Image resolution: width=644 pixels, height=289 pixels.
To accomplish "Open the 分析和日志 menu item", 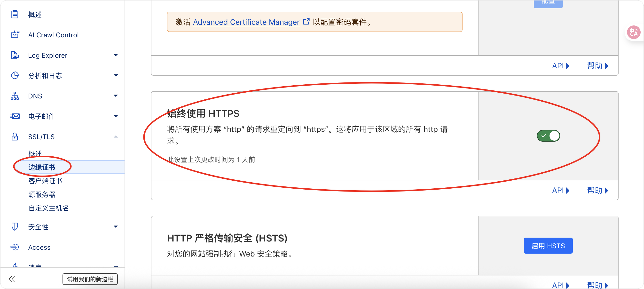I will 45,76.
